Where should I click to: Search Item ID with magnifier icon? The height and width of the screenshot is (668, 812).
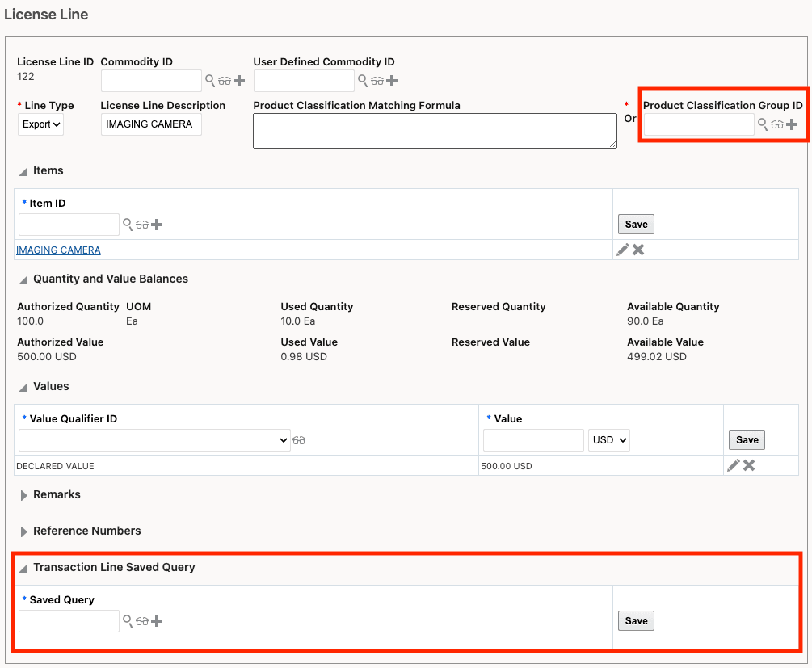point(128,225)
